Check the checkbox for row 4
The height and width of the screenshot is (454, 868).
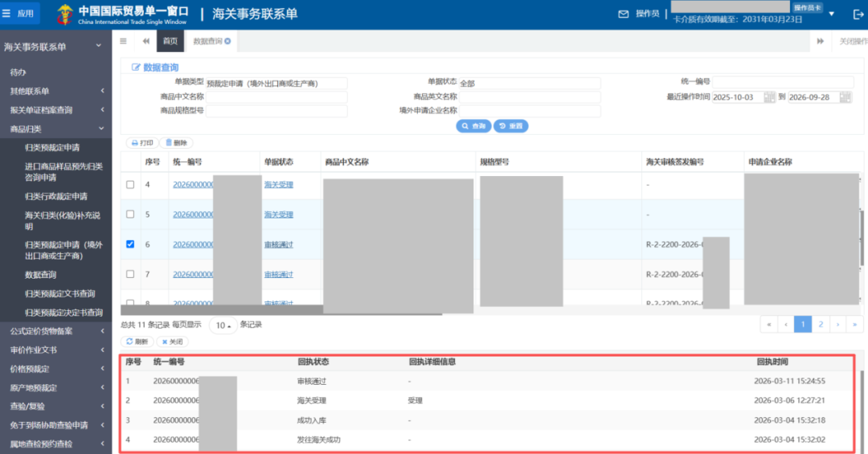[x=130, y=184]
